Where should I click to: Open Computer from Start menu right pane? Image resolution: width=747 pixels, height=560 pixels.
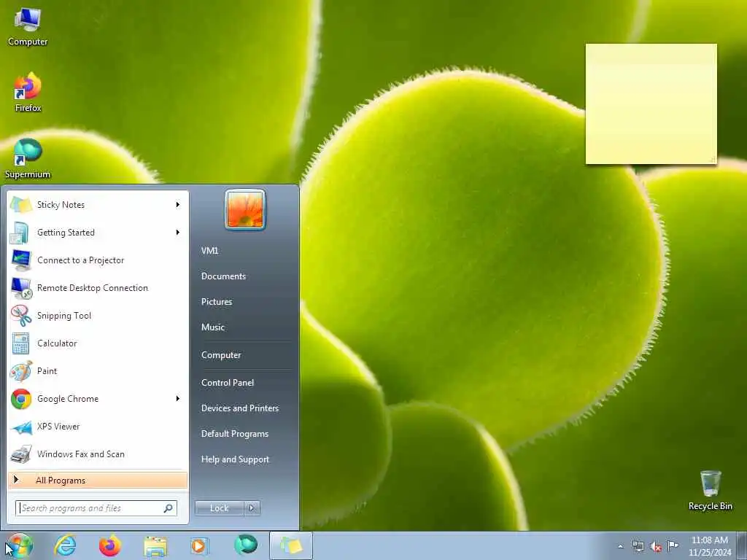pos(221,355)
